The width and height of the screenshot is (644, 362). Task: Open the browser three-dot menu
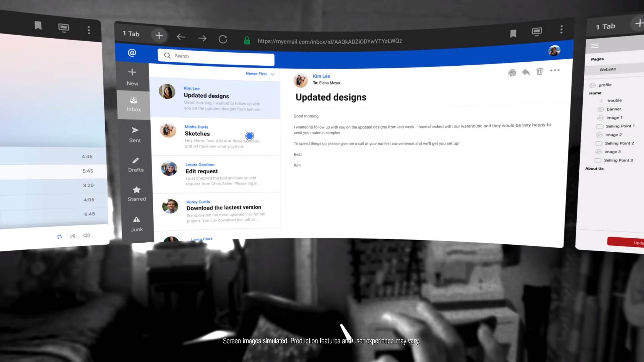coord(561,29)
